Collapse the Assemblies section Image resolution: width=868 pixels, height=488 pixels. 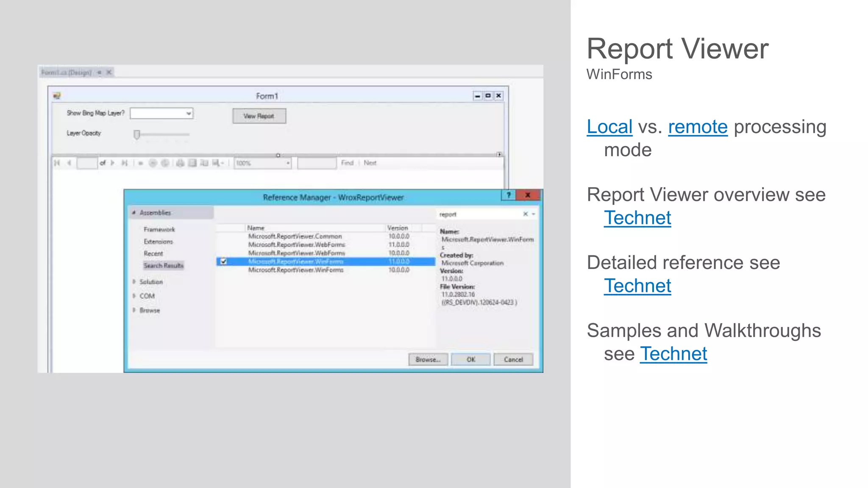(x=134, y=213)
